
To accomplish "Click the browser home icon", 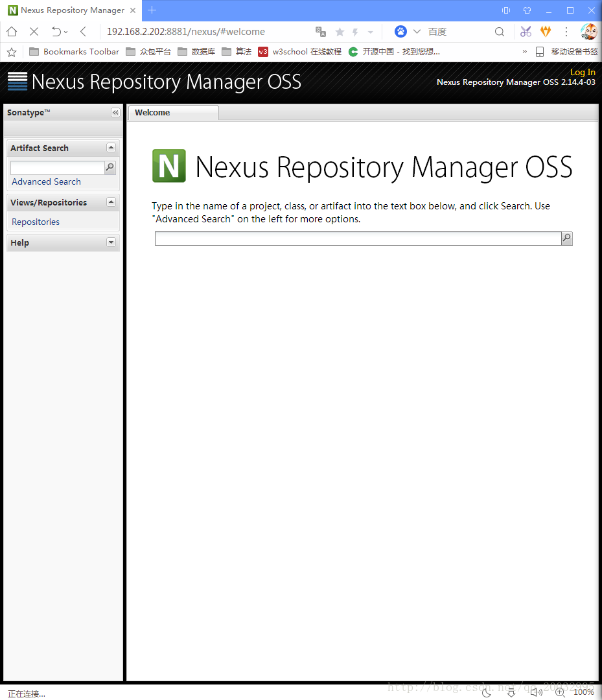I will pyautogui.click(x=12, y=32).
